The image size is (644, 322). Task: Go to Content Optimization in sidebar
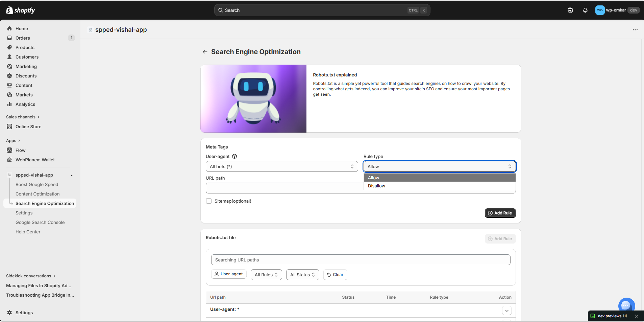[38, 194]
